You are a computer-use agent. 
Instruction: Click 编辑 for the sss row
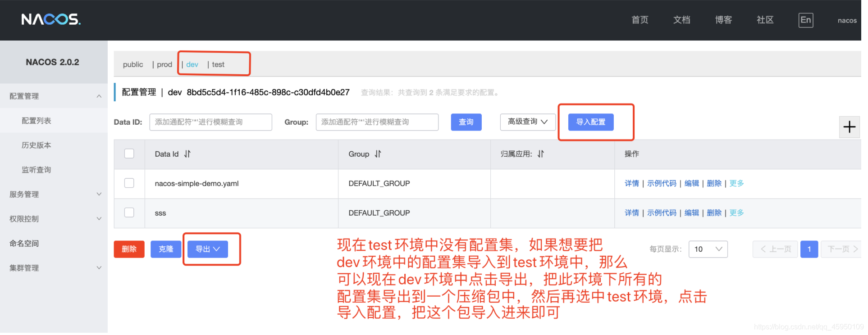point(692,213)
